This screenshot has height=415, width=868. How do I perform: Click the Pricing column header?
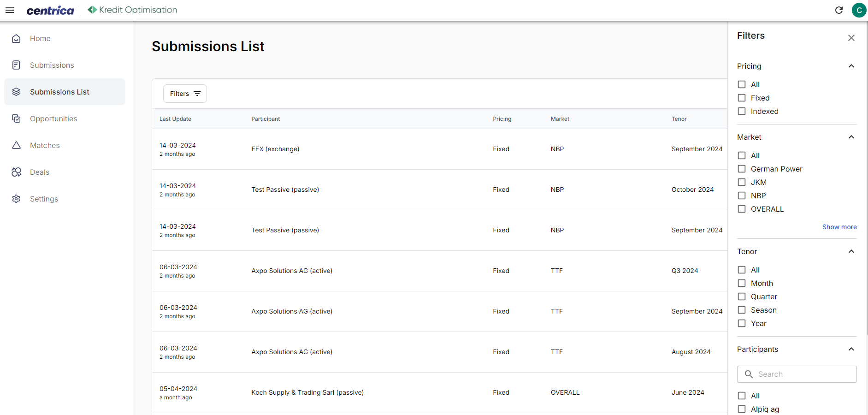point(502,119)
